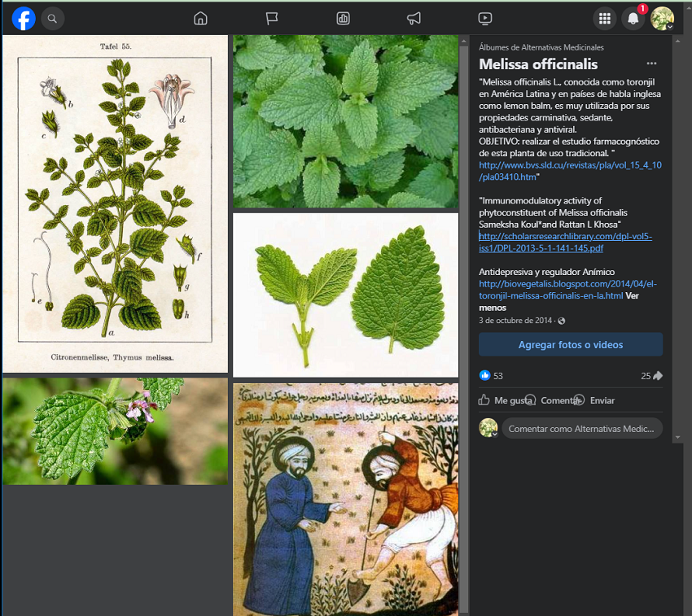Screen dimensions: 692x616
Task: Click the Facebook logo icon
Action: pos(24,18)
